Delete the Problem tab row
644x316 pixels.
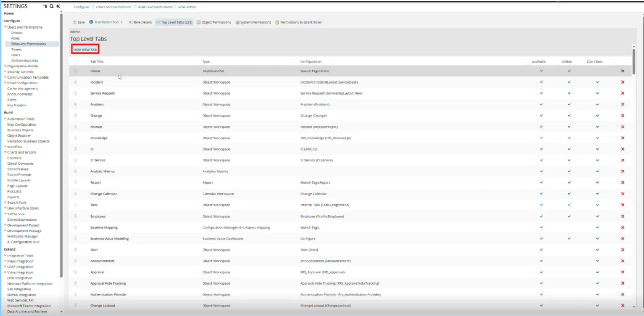623,104
